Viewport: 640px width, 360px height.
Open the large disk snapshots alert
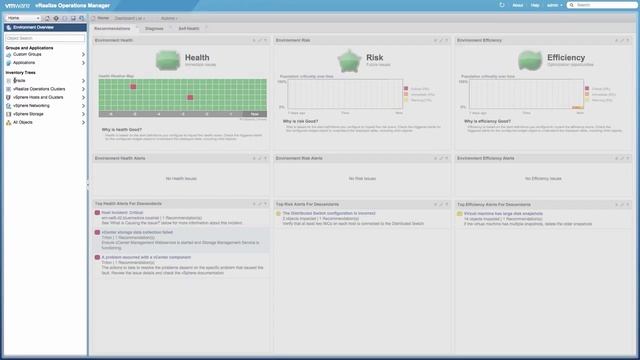point(503,213)
